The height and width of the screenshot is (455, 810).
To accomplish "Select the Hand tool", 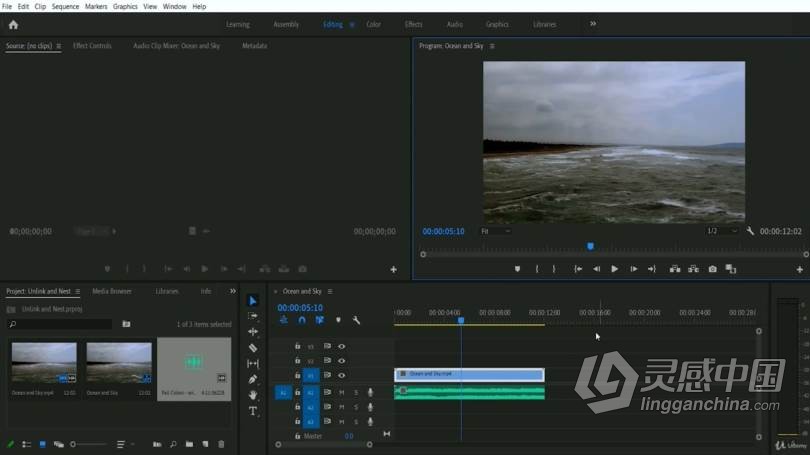I will [253, 395].
